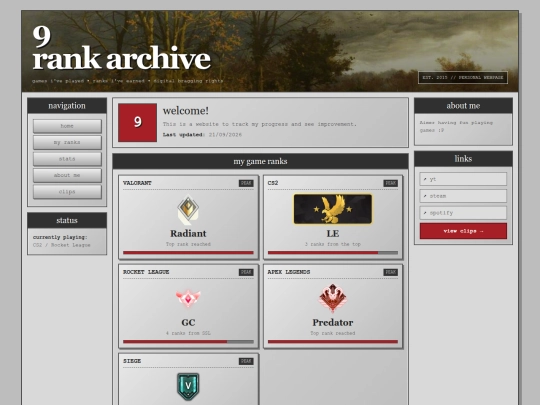This screenshot has height=405, width=540.
Task: Click the Rocket League rank progress bar
Action: tap(188, 342)
